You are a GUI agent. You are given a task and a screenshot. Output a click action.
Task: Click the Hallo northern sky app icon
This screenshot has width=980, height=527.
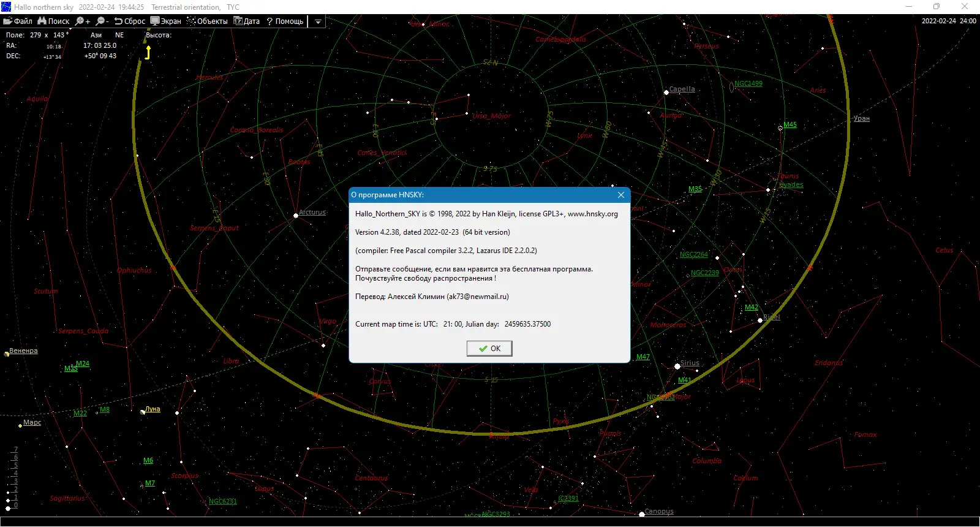point(7,7)
